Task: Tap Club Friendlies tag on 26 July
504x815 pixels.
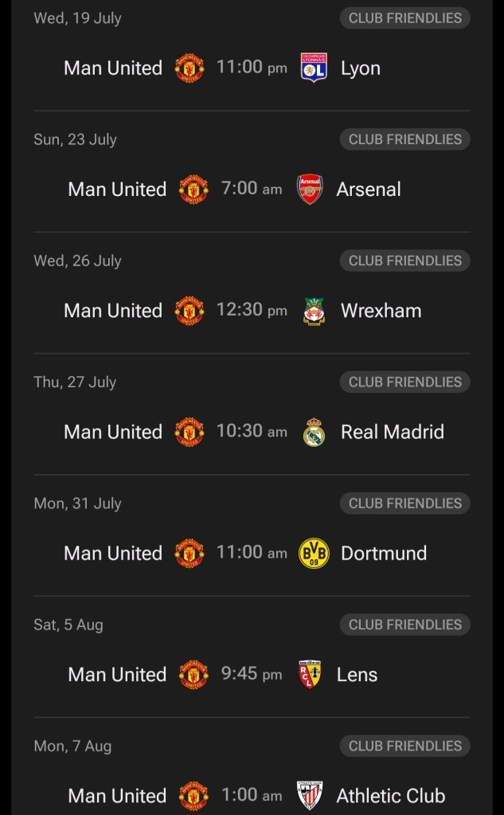Action: pos(404,261)
